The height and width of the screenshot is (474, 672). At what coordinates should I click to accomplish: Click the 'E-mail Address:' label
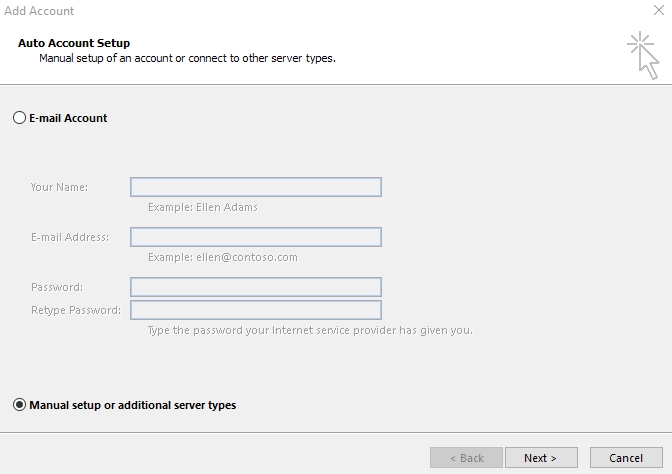[x=70, y=237]
